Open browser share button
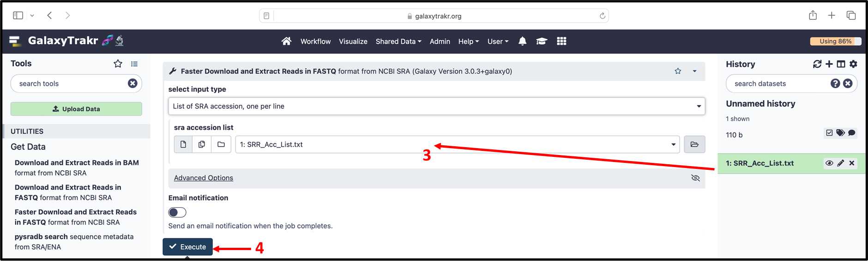Viewport: 868px width, 269px height. coord(813,15)
